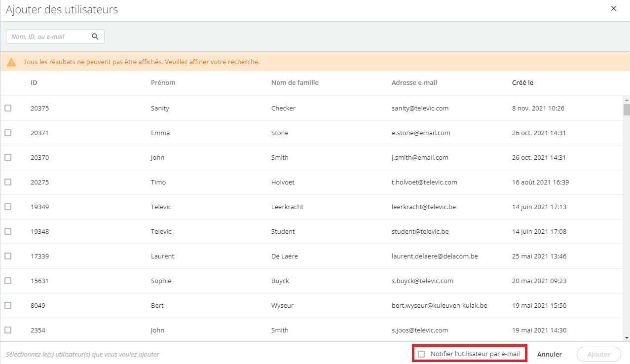Screen dimensions: 630x364
Task: Select checkbox for user 20371 Emma Stone
Action: point(8,133)
